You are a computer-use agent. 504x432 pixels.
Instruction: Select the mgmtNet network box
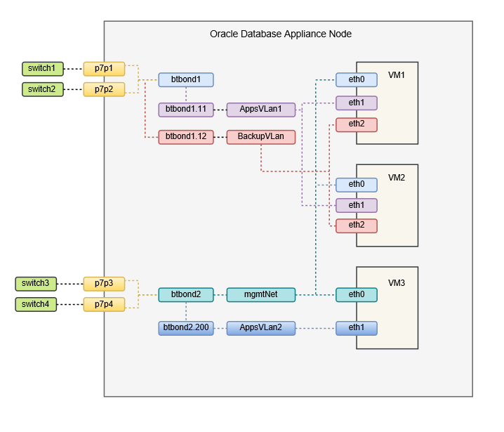pyautogui.click(x=260, y=294)
